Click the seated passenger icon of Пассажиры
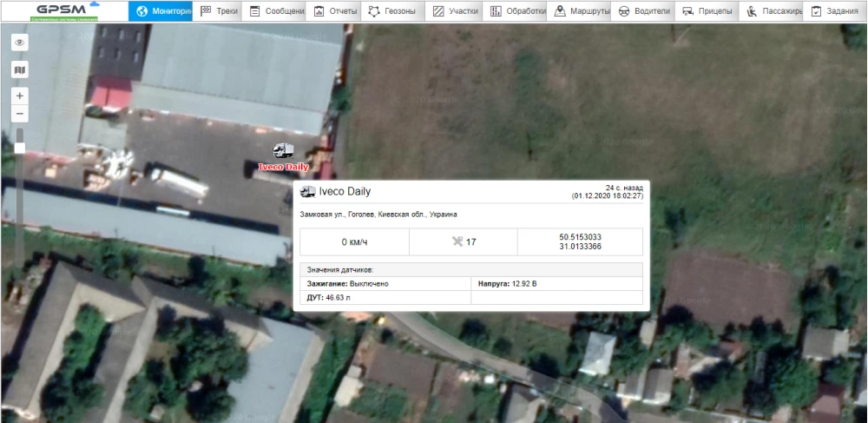Viewport: 868px width, 423px height. tap(752, 11)
